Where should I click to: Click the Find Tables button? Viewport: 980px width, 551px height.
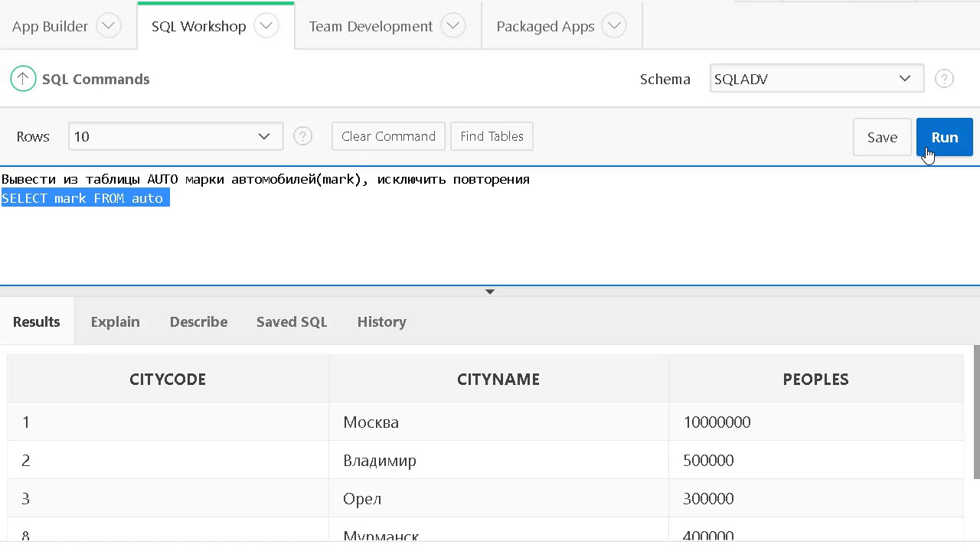click(x=492, y=136)
